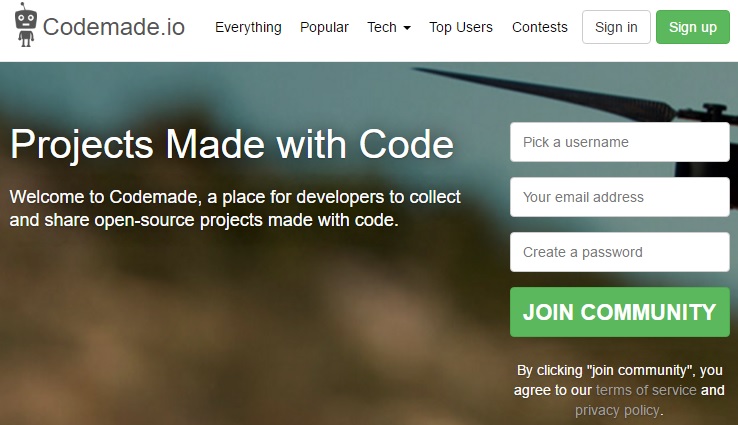This screenshot has height=425, width=738.
Task: Click the Codemade robot logo icon
Action: click(25, 24)
